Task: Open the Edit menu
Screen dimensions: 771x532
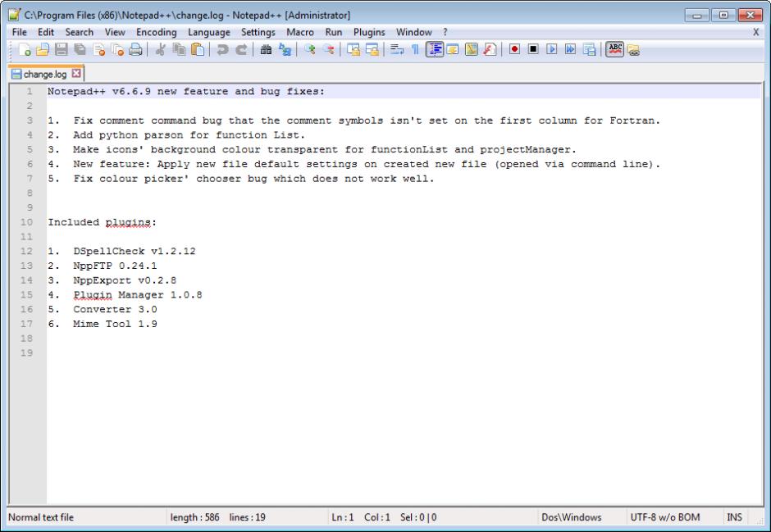Action: point(46,32)
